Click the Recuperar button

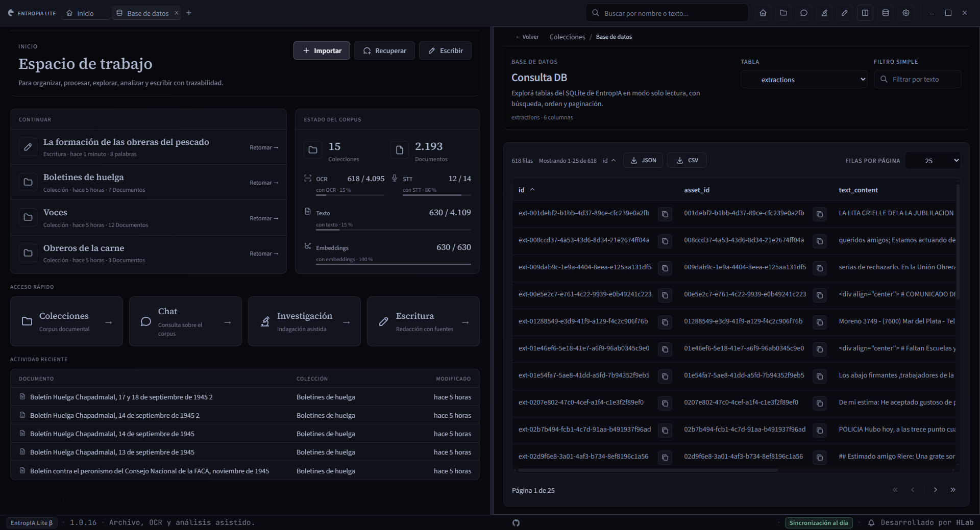pyautogui.click(x=384, y=51)
